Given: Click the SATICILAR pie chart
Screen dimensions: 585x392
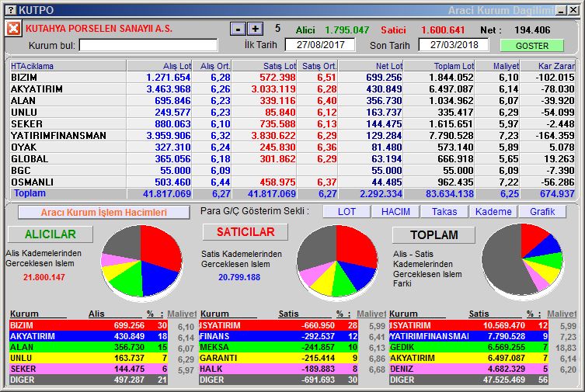Looking at the screenshot, I should pos(337,262).
